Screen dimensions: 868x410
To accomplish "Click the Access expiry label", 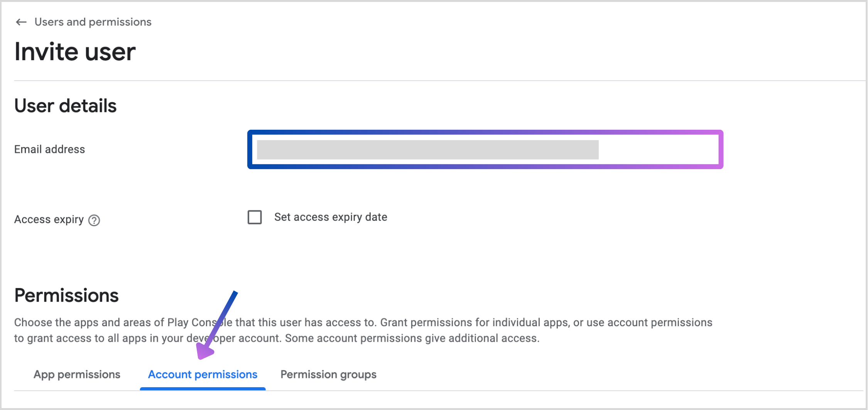I will coord(49,220).
